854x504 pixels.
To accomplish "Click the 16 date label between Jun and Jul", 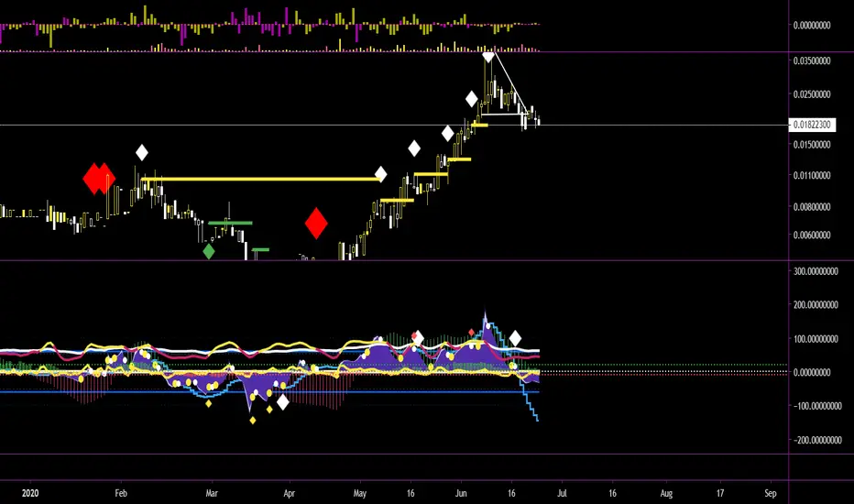I will click(x=511, y=493).
